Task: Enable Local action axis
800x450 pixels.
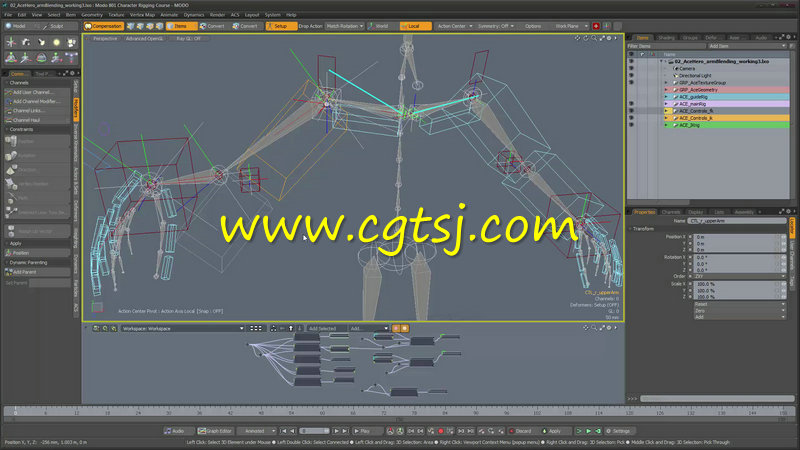Action: pyautogui.click(x=415, y=26)
